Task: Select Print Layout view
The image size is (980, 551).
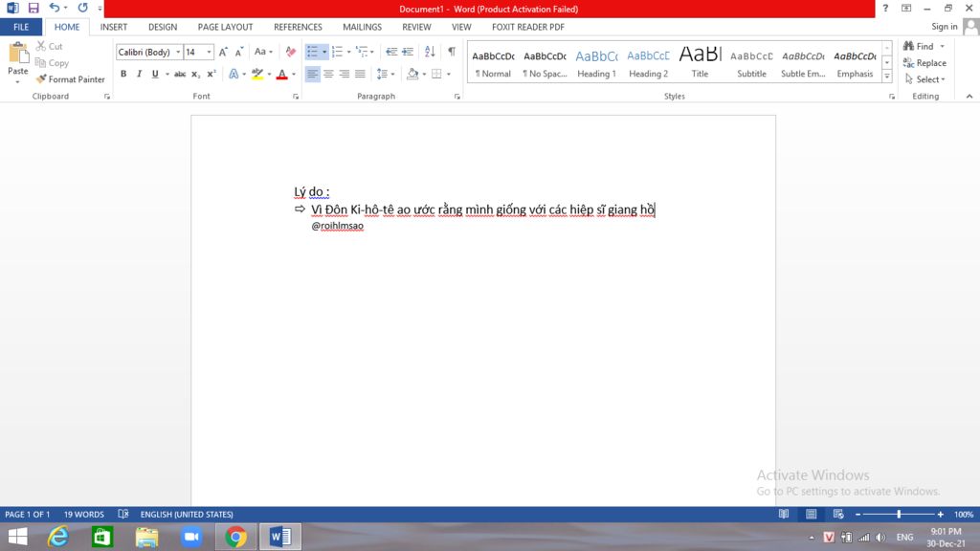Action: tap(811, 514)
